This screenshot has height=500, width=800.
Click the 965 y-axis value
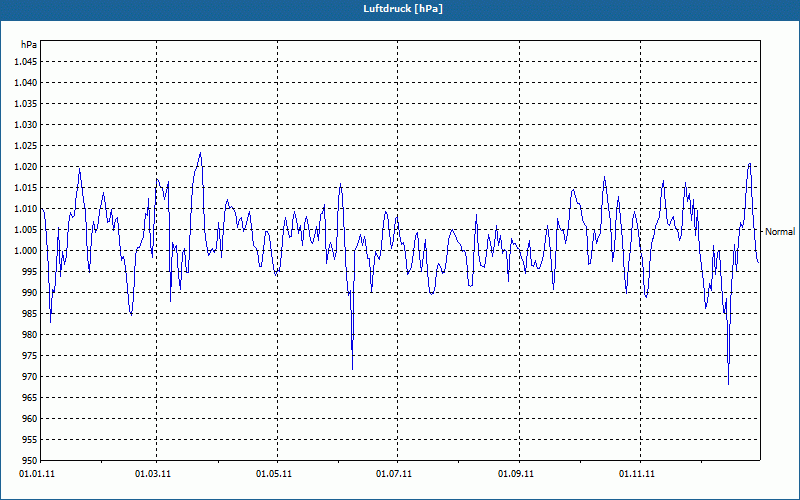pyautogui.click(x=30, y=397)
